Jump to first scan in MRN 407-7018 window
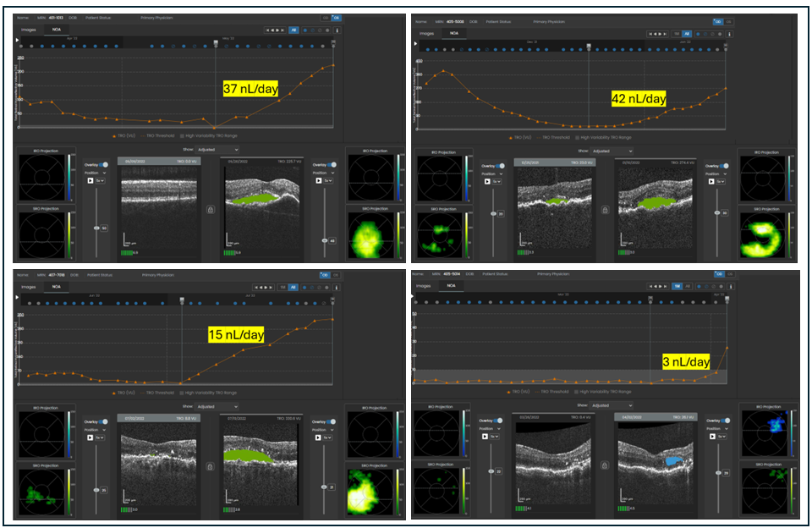Screen dimensions: 812x528 255,287
